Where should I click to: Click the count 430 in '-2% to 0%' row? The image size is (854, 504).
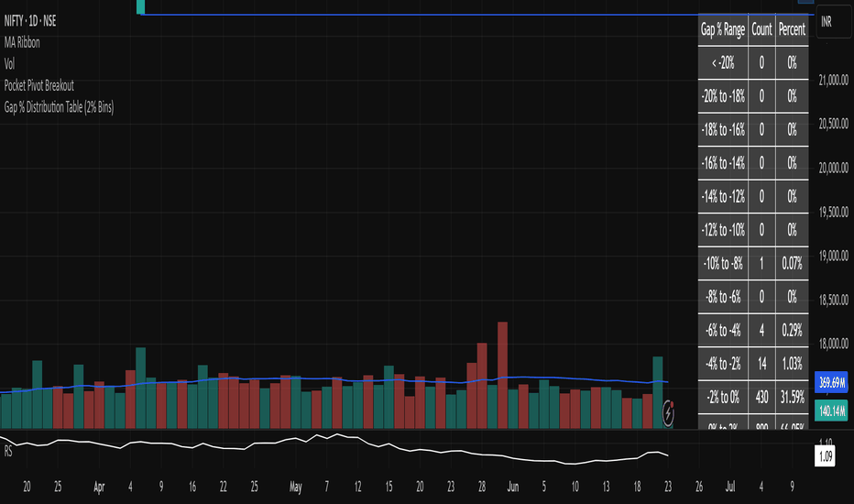761,397
